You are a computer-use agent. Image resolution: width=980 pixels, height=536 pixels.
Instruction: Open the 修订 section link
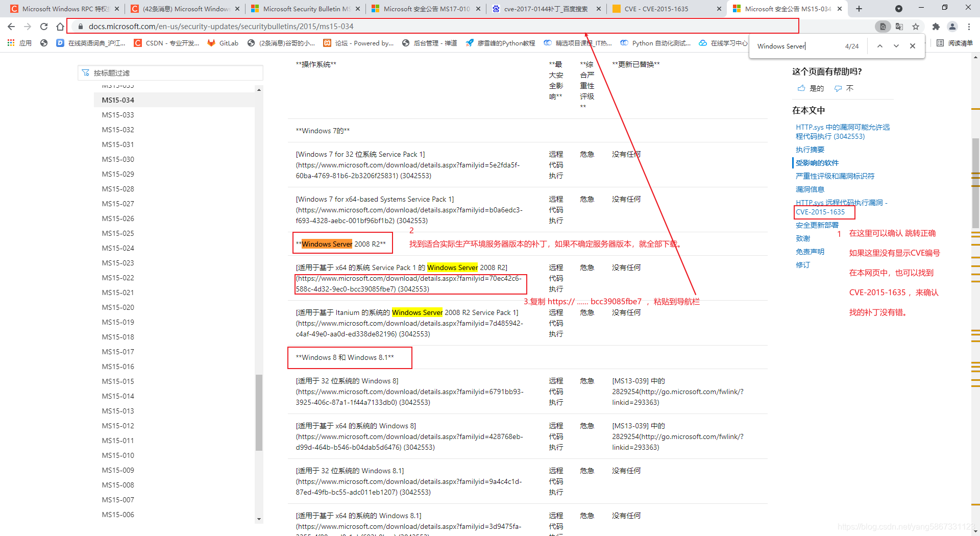[803, 265]
